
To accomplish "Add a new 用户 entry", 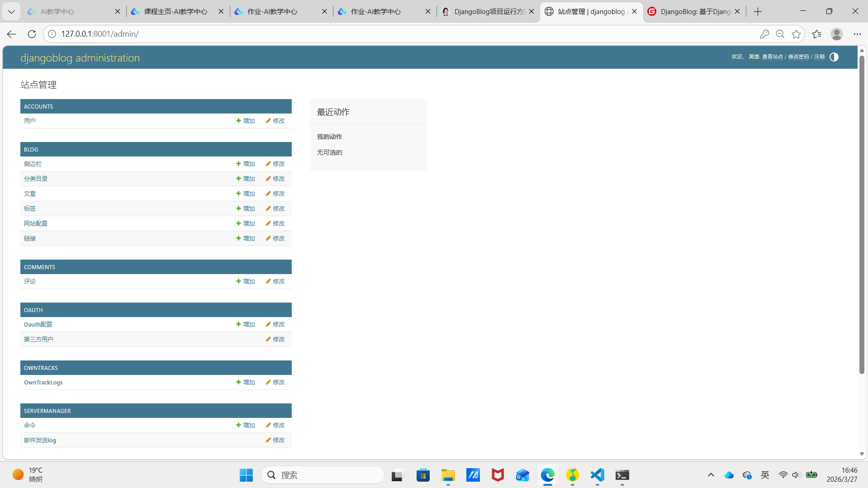I will click(x=246, y=121).
